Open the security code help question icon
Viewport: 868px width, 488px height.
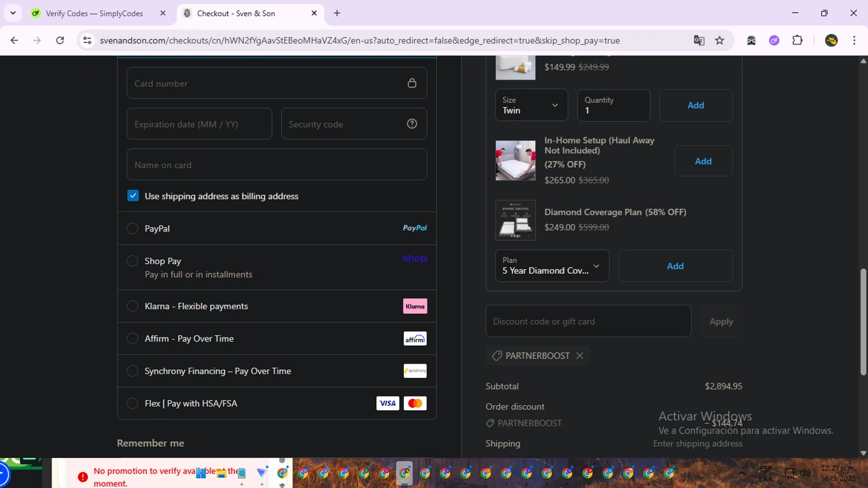[x=412, y=124]
